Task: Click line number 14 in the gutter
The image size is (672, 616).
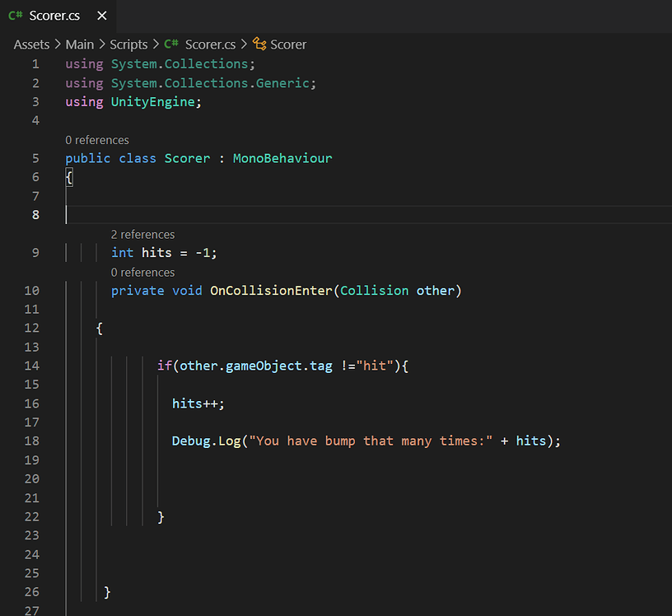Action: click(x=31, y=366)
